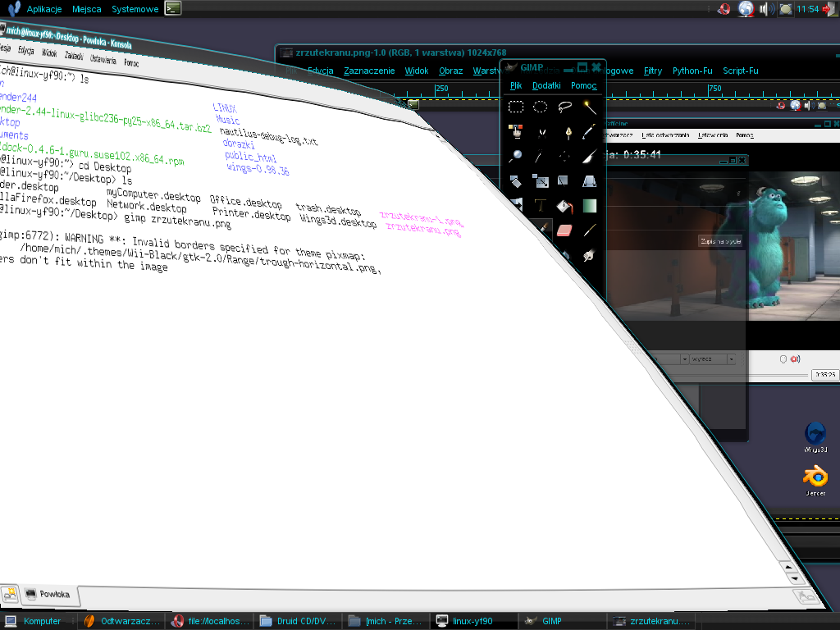Click the logout icon in top panel
The height and width of the screenshot is (630, 840).
tap(830, 8)
